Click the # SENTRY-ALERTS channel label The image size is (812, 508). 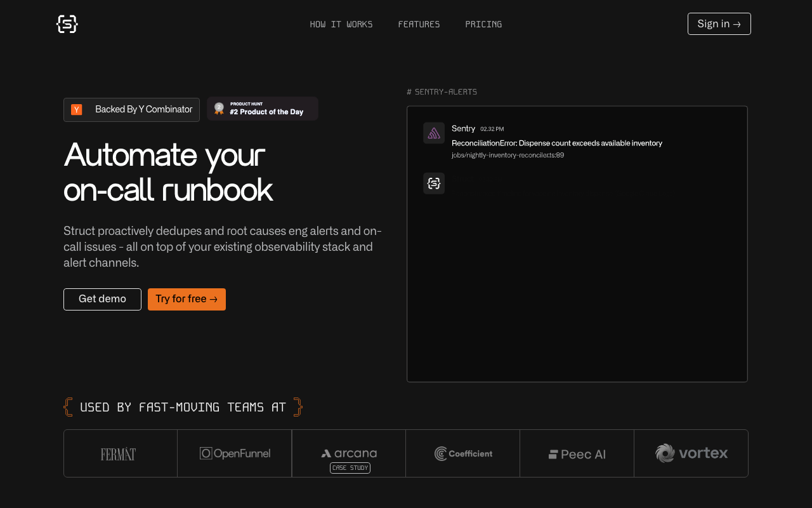click(x=442, y=92)
